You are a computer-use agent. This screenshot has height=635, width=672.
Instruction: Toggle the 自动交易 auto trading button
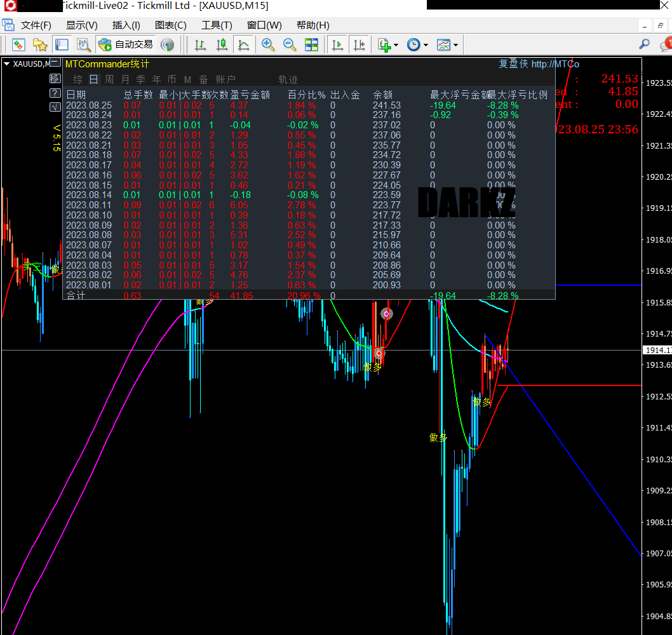[x=125, y=44]
